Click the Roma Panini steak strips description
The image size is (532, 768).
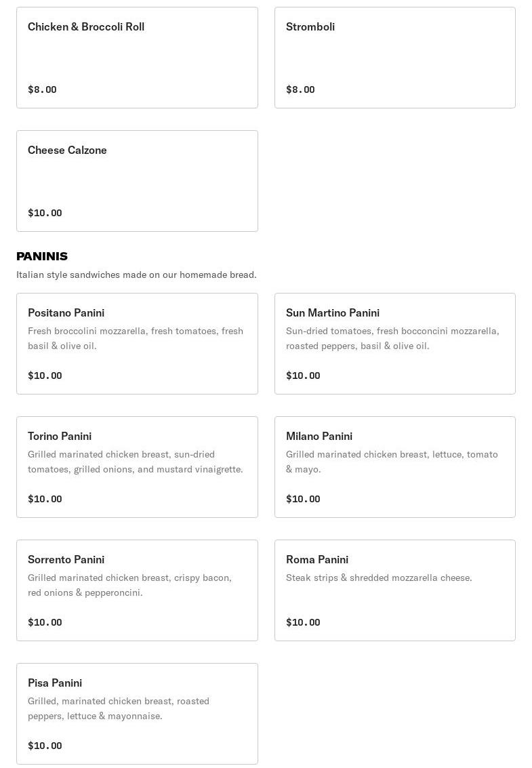coord(379,578)
